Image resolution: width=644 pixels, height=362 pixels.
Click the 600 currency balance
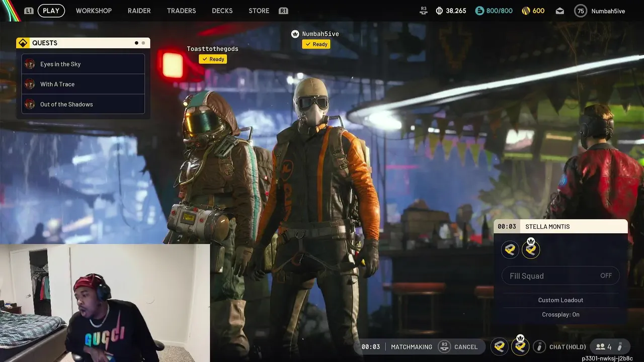(538, 11)
